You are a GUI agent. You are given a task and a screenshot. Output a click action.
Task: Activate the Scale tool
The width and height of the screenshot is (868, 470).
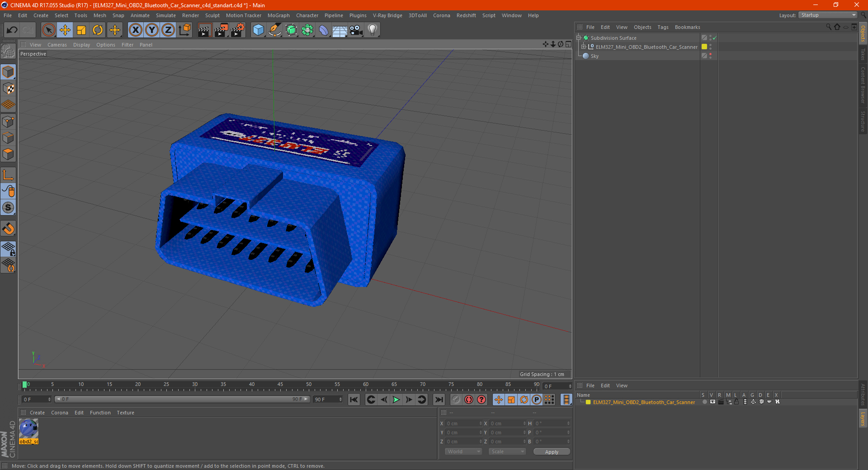click(81, 30)
